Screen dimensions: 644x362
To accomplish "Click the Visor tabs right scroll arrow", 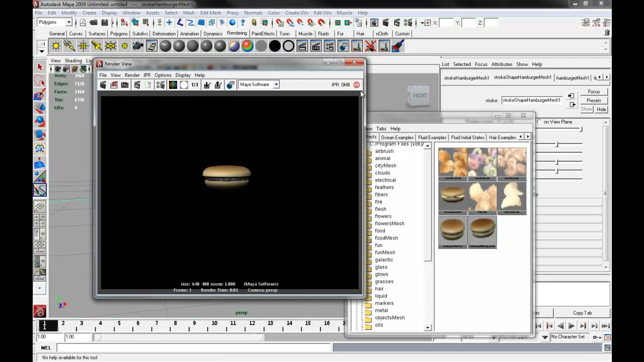I will point(528,137).
